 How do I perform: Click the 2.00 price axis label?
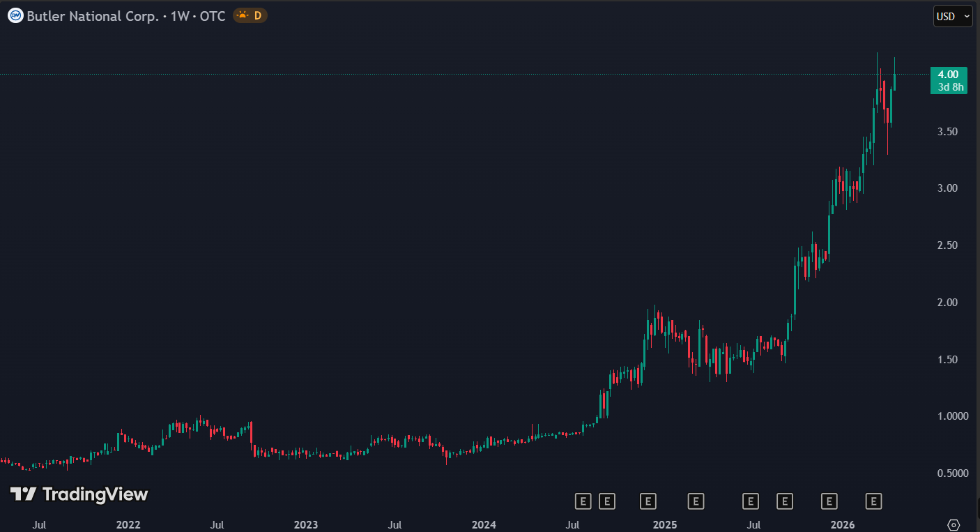tap(948, 303)
